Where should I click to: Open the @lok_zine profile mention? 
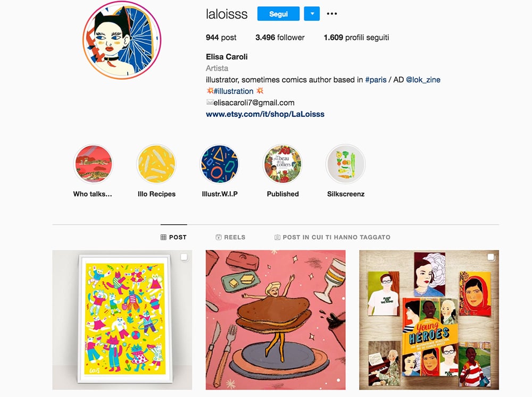(x=423, y=80)
